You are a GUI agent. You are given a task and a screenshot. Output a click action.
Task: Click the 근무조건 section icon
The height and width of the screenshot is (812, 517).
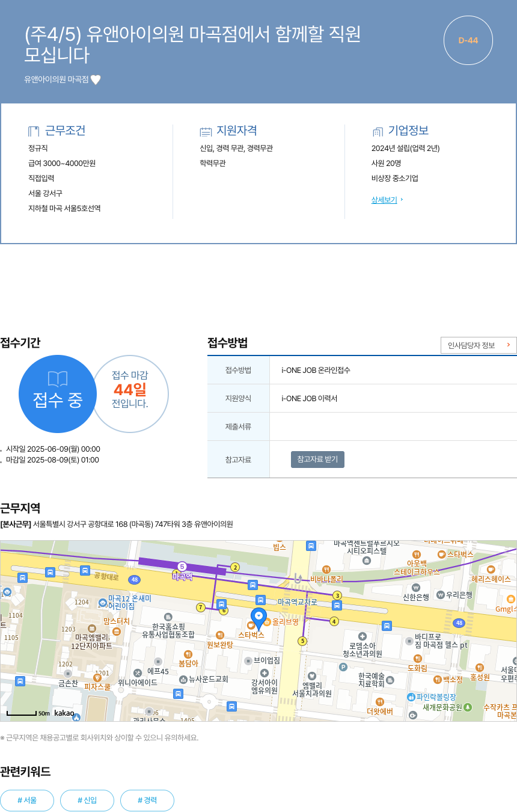point(34,131)
